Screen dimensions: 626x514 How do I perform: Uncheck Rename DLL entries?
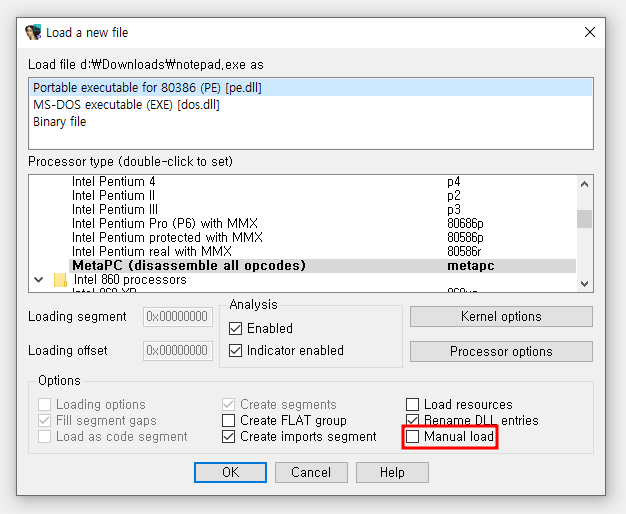click(412, 420)
